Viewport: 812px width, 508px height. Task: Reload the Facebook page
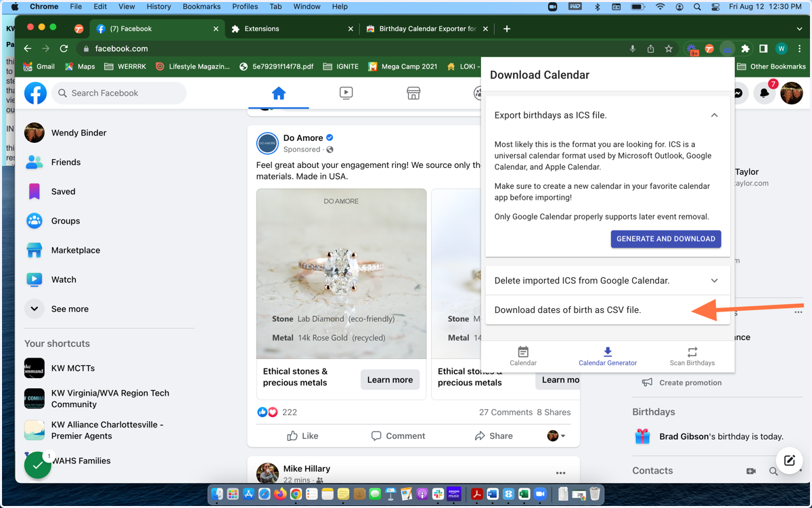click(x=64, y=49)
